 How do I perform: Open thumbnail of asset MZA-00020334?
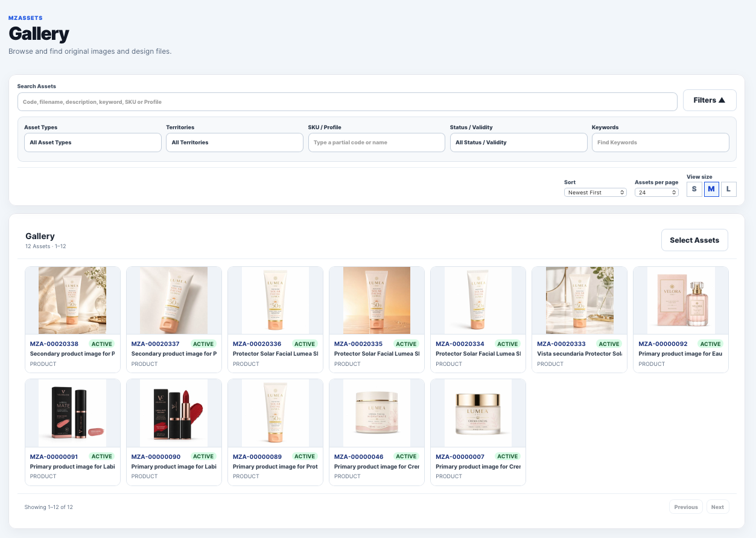pos(478,301)
